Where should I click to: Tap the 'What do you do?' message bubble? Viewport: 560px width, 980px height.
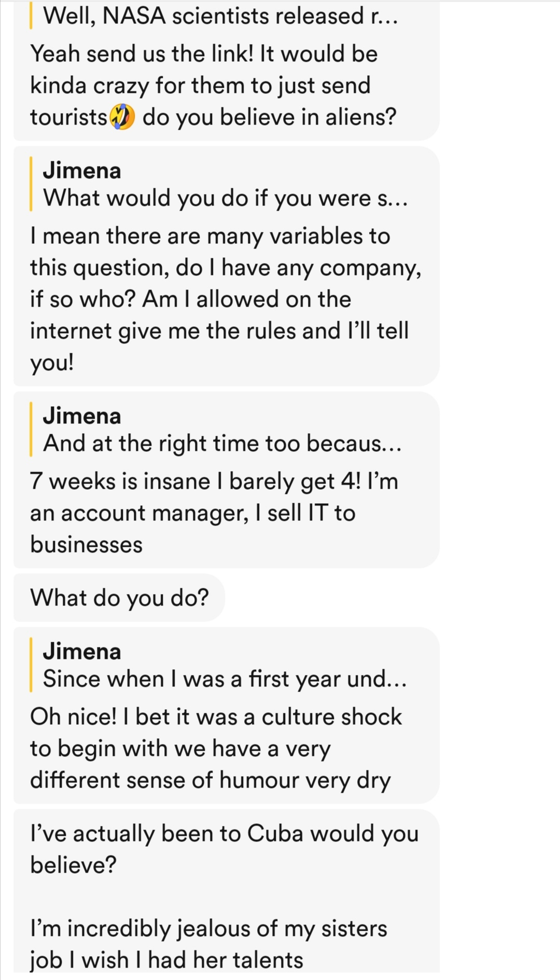119,598
